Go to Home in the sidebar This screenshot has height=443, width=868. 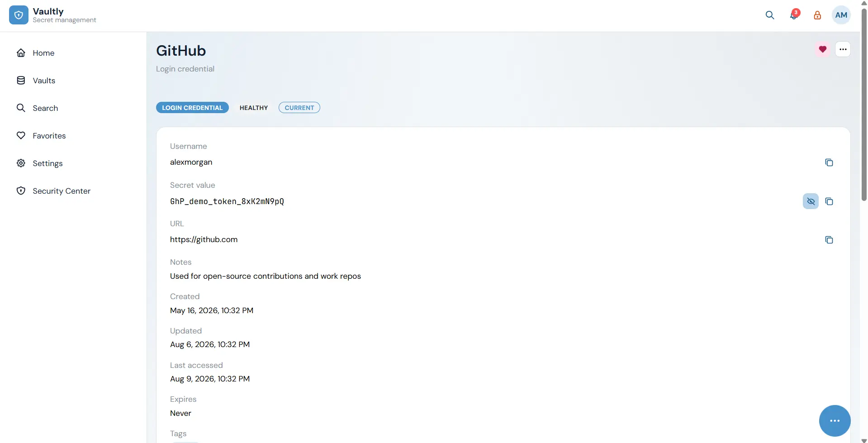73,53
